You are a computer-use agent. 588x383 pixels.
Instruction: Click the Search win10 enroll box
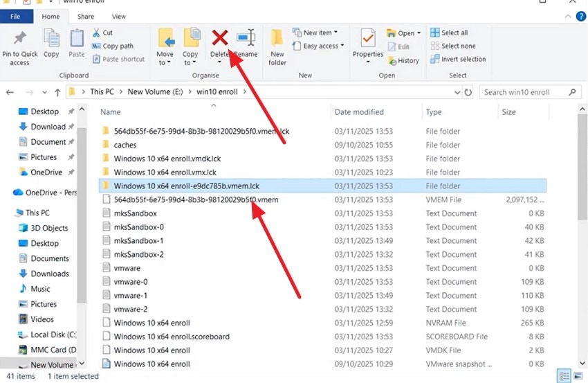[x=531, y=92]
